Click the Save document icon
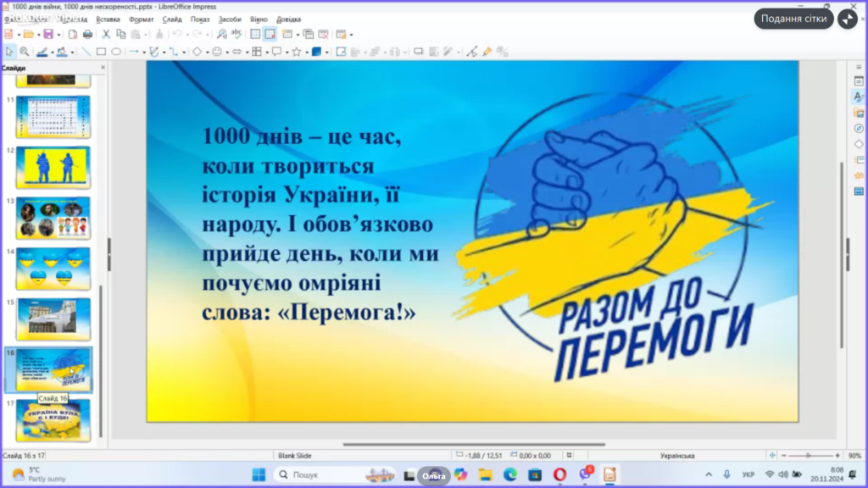Image resolution: width=868 pixels, height=488 pixels. coord(48,34)
